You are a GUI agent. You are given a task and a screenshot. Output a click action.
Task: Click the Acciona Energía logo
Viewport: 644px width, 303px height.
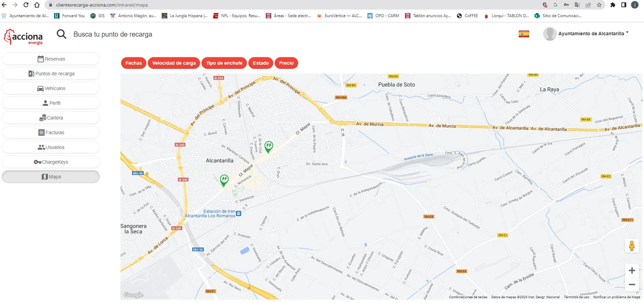(24, 37)
